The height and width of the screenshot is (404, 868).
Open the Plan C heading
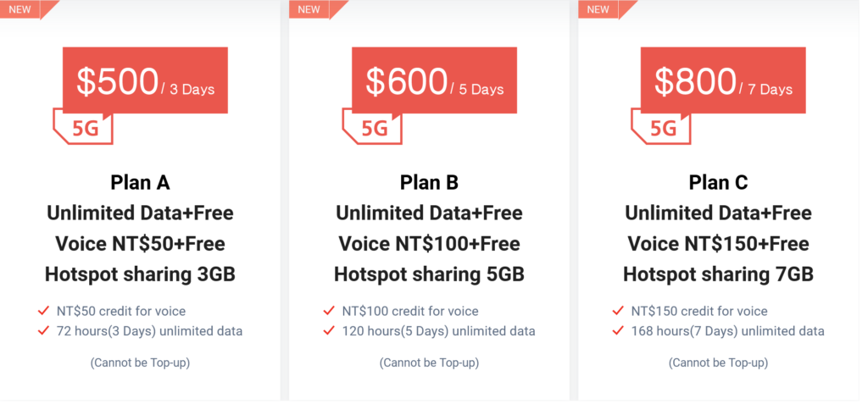click(718, 182)
